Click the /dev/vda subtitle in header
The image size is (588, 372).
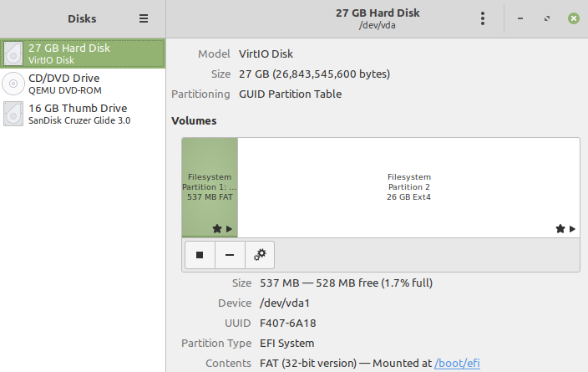(x=378, y=25)
